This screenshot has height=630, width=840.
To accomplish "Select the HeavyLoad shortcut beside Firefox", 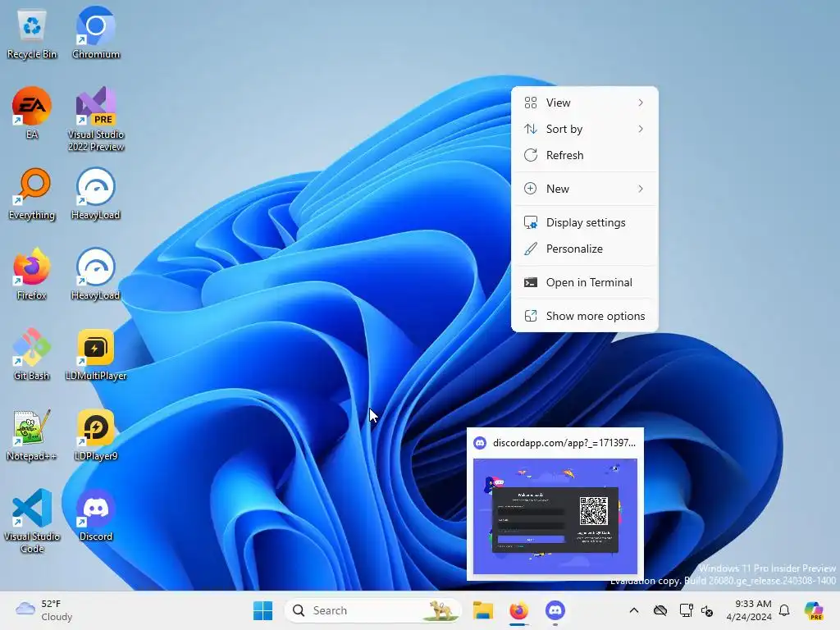I will [96, 274].
